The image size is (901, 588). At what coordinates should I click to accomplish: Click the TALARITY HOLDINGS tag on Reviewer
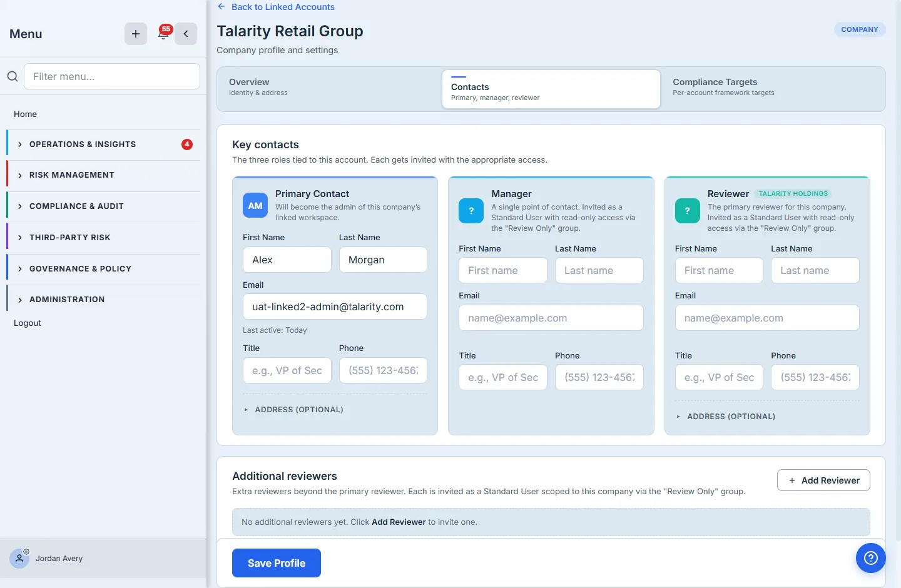[x=793, y=194]
